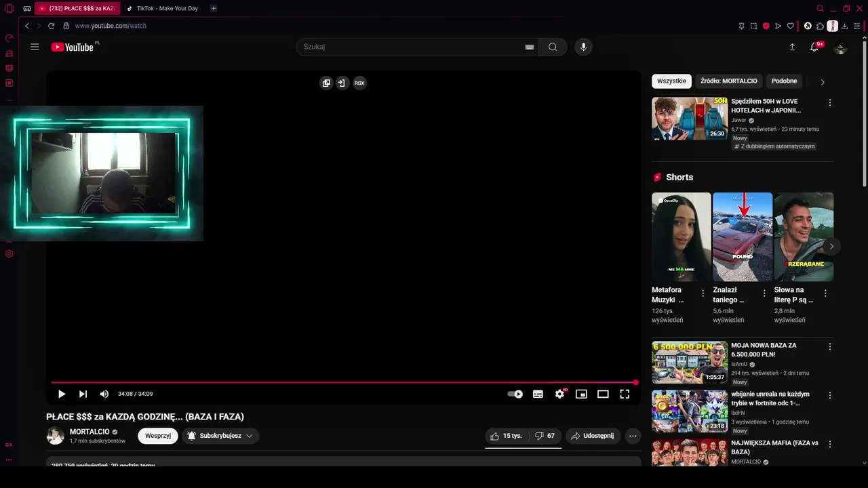Open options for Jawor LOVE HOTELACH video
Image resolution: width=868 pixels, height=488 pixels.
[829, 102]
